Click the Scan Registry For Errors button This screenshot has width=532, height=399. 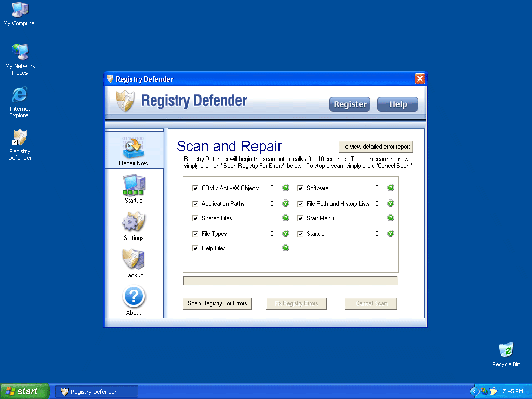click(217, 303)
